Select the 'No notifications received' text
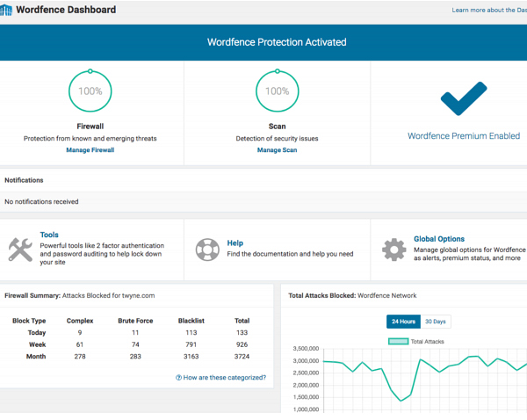 click(41, 202)
